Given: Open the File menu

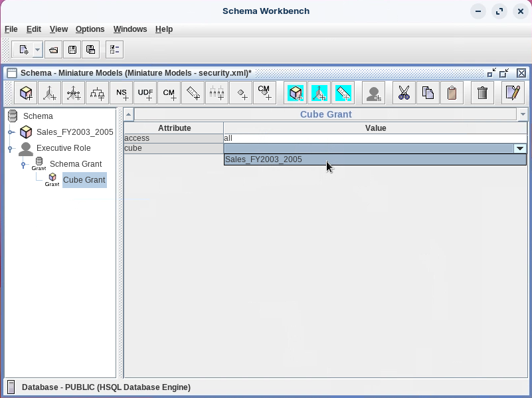Looking at the screenshot, I should [x=11, y=29].
